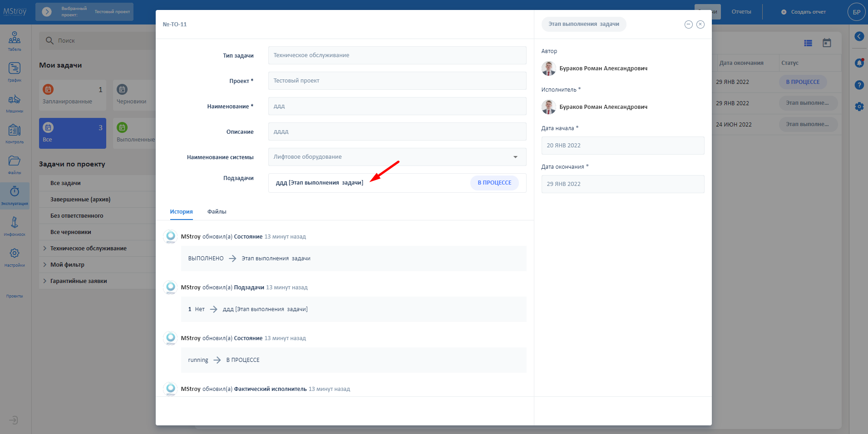This screenshot has width=868, height=434.
Task: Open Запланированные tasks card
Action: [x=73, y=95]
